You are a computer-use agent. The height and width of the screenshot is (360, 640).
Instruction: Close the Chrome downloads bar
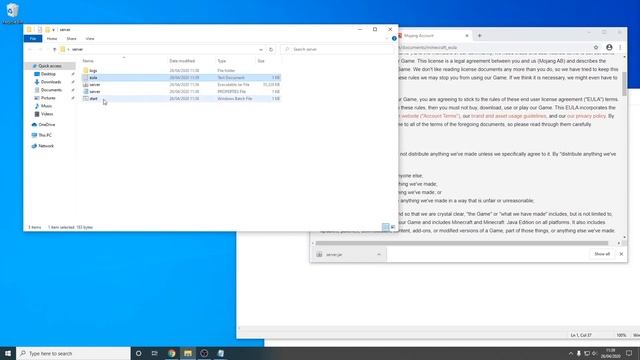621,254
